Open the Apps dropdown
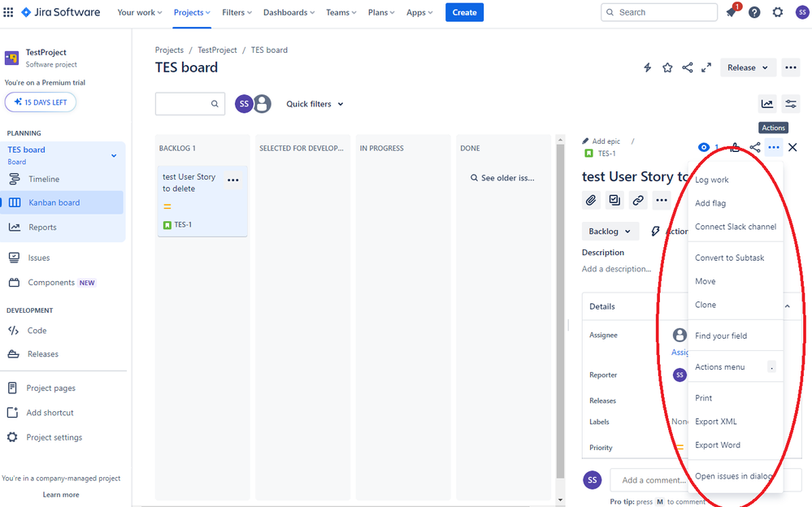This screenshot has width=812, height=507. point(419,12)
